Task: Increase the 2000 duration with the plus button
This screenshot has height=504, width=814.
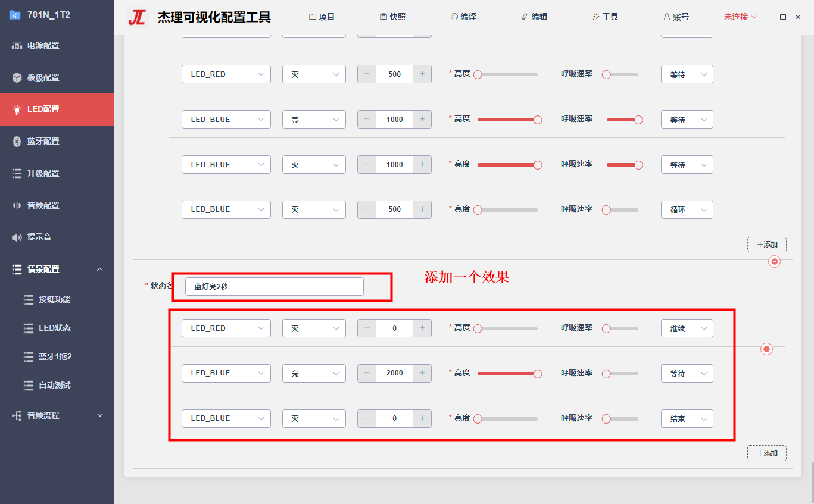Action: click(422, 373)
